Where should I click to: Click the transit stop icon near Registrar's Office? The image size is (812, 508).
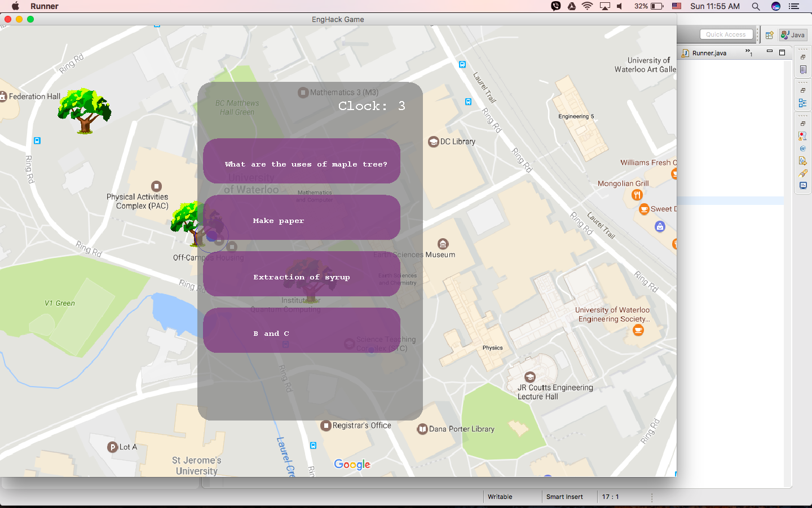click(314, 445)
